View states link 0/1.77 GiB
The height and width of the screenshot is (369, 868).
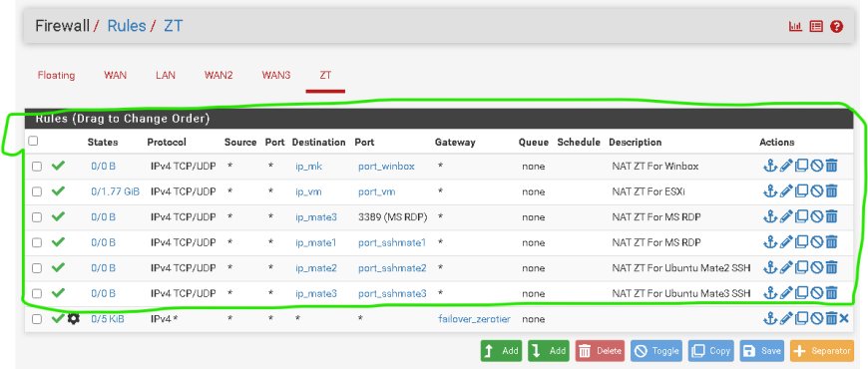115,191
